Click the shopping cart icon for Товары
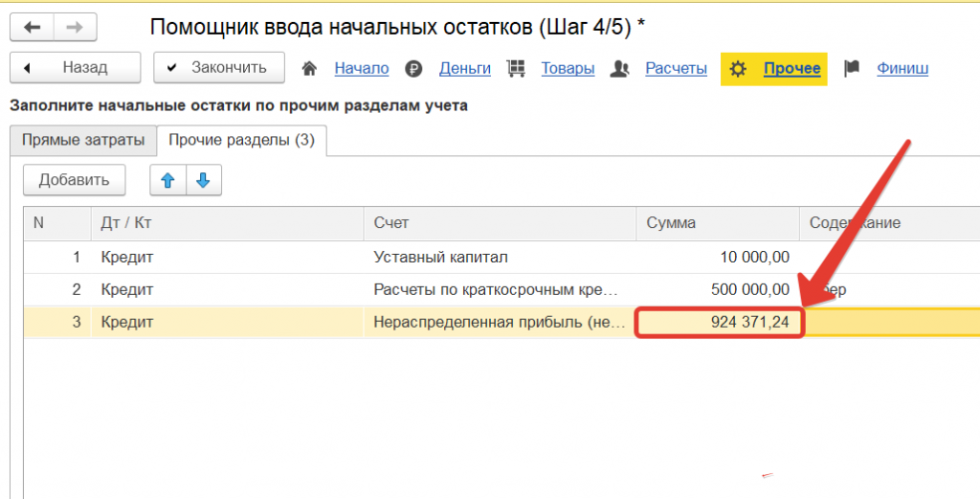This screenshot has height=499, width=980. tap(516, 69)
